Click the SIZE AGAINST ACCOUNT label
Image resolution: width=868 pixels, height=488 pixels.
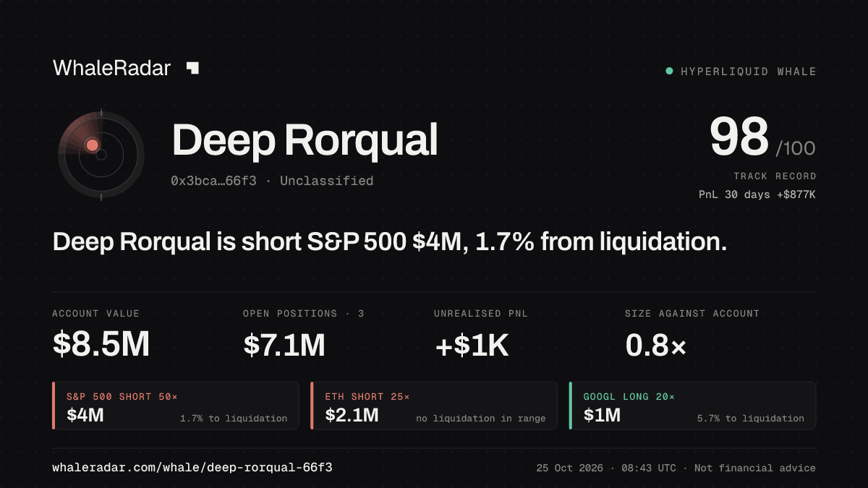[x=692, y=314]
